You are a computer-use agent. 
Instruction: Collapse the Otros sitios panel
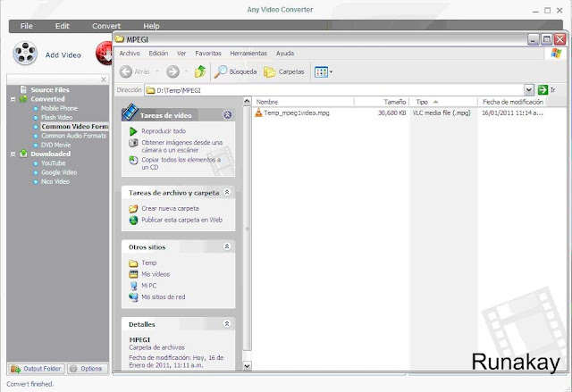[227, 246]
